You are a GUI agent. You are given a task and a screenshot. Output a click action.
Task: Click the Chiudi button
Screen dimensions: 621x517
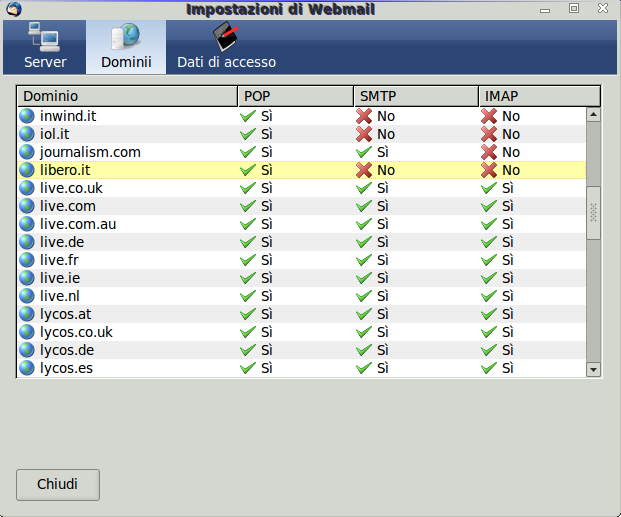click(x=58, y=485)
